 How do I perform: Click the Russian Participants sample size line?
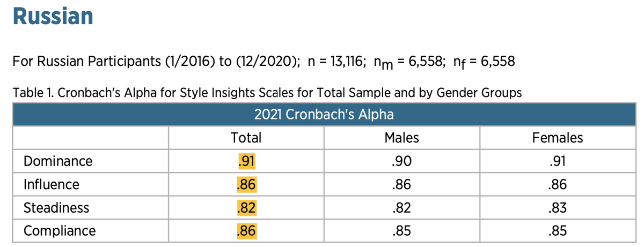263,62
